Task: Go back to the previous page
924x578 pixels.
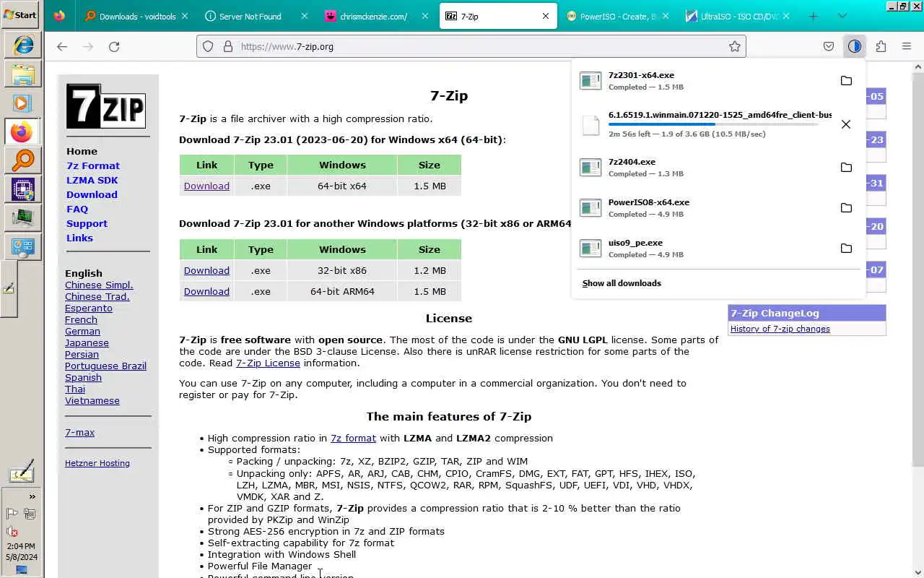Action: pos(62,46)
